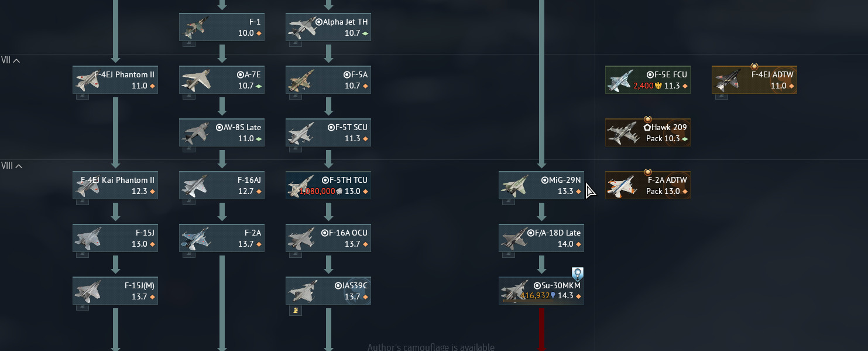Open the F-2A ADTW pack vehicle

coord(648,185)
